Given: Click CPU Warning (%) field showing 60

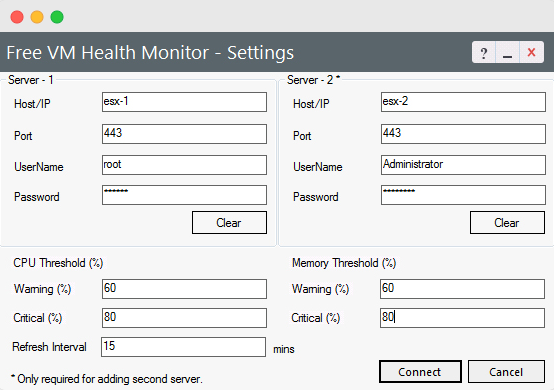Looking at the screenshot, I should tap(184, 289).
